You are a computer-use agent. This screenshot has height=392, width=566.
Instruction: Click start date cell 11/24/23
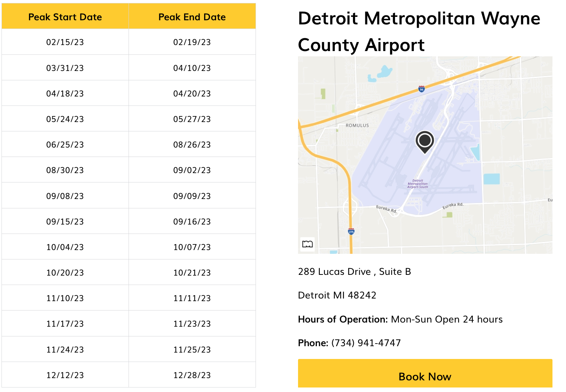point(65,349)
